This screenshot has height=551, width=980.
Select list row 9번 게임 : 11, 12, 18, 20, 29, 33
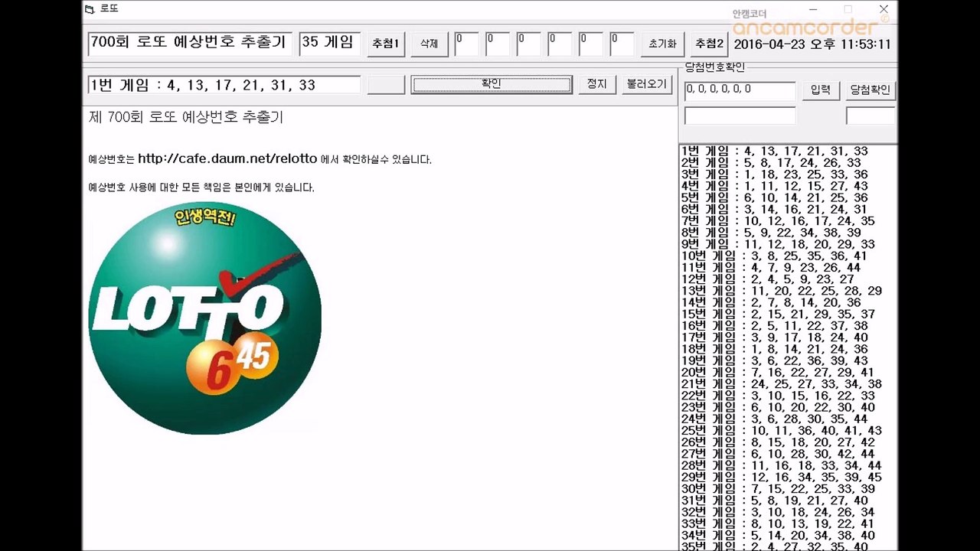click(x=778, y=244)
